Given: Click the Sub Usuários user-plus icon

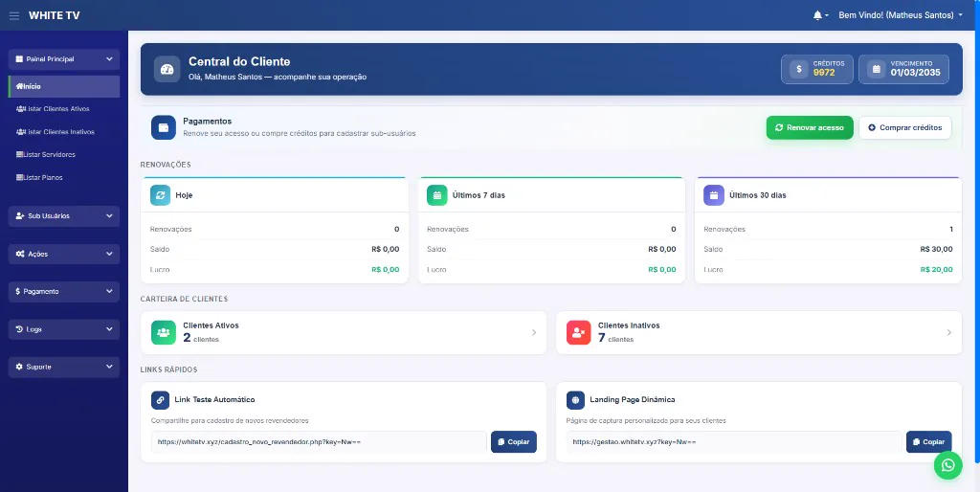Looking at the screenshot, I should point(20,215).
